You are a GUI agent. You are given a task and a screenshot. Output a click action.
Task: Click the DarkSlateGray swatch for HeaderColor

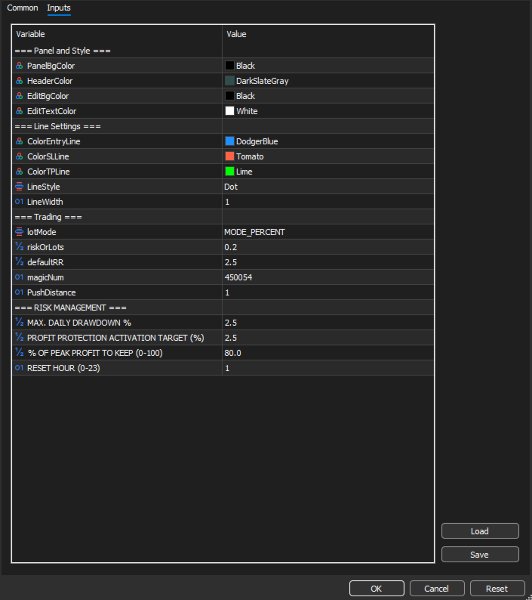pos(230,81)
